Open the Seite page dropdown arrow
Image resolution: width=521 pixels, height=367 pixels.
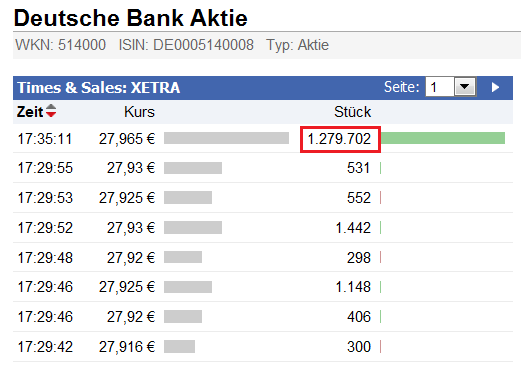pos(465,87)
